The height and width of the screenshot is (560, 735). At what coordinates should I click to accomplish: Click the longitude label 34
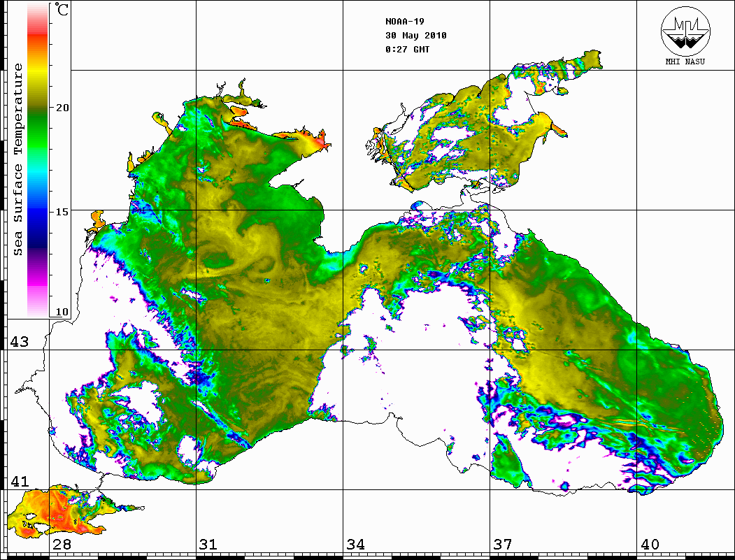point(356,545)
